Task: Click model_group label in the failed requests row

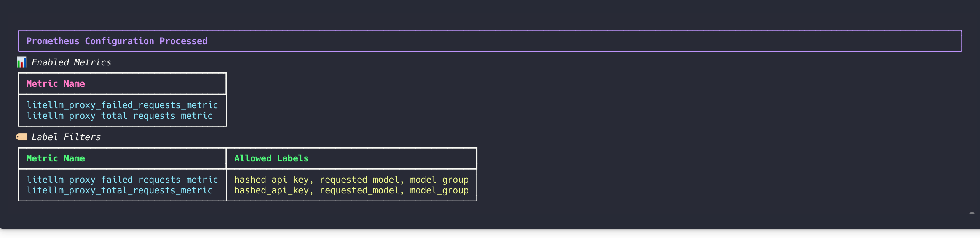Action: click(x=439, y=180)
